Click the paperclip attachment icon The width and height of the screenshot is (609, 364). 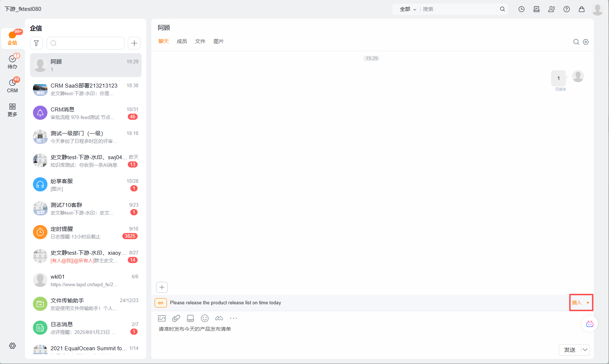(x=176, y=318)
